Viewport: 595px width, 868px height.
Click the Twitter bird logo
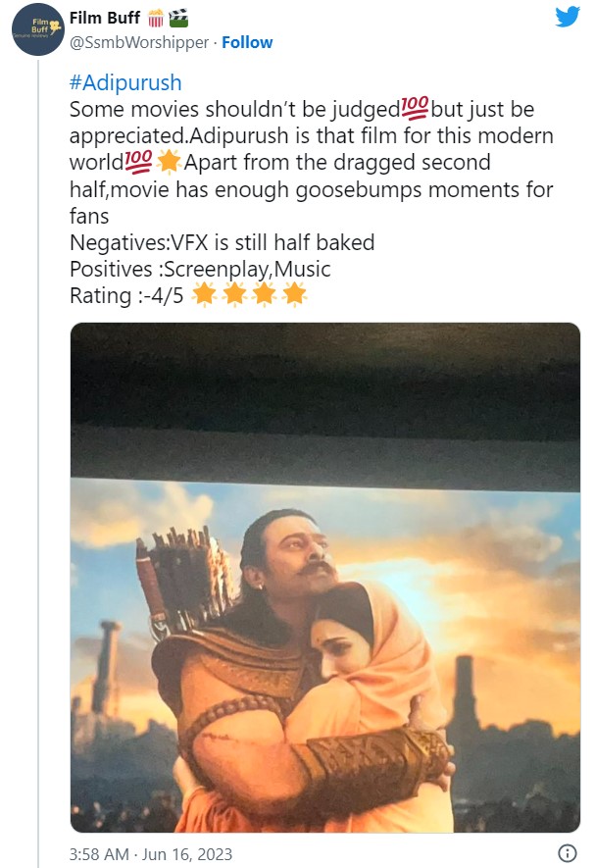tap(568, 17)
